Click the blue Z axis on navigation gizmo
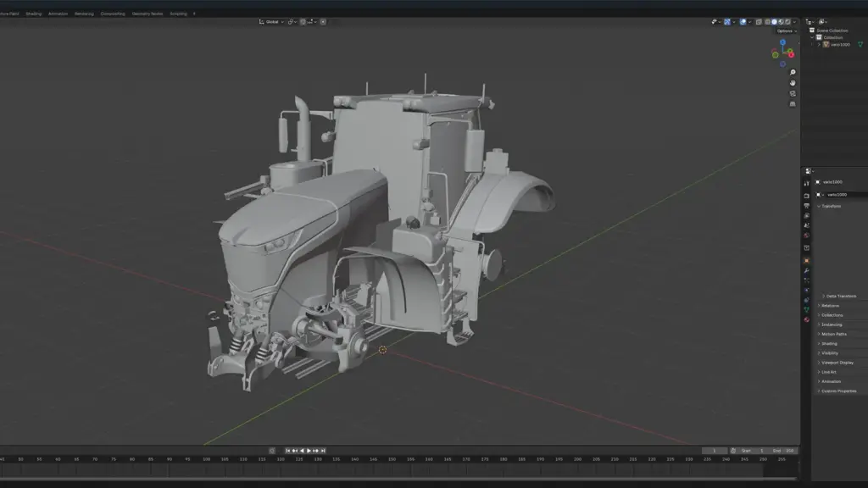868x488 pixels. click(782, 42)
